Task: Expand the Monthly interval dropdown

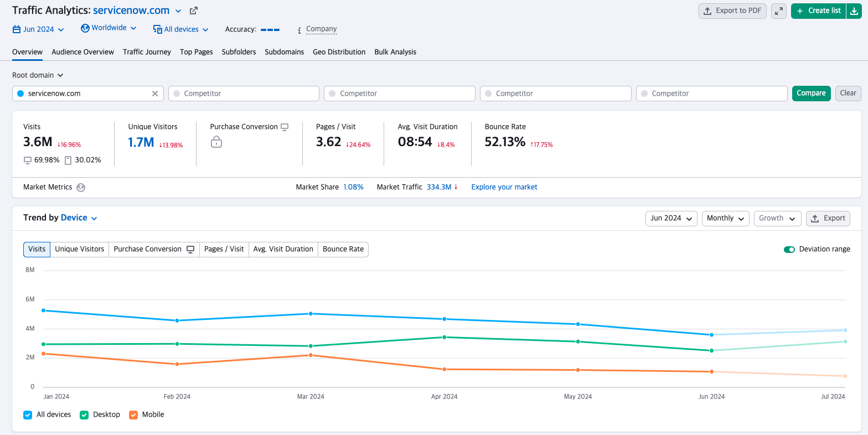Action: [x=725, y=219]
